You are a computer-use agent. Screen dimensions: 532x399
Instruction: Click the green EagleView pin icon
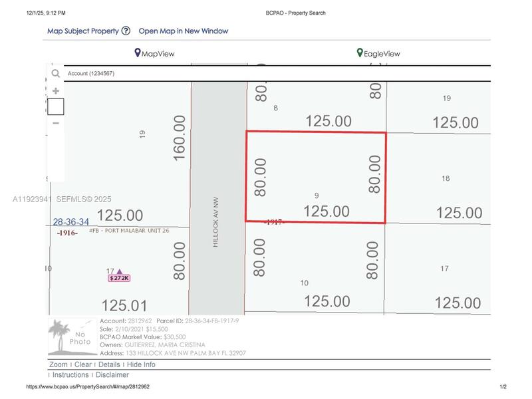(x=360, y=53)
